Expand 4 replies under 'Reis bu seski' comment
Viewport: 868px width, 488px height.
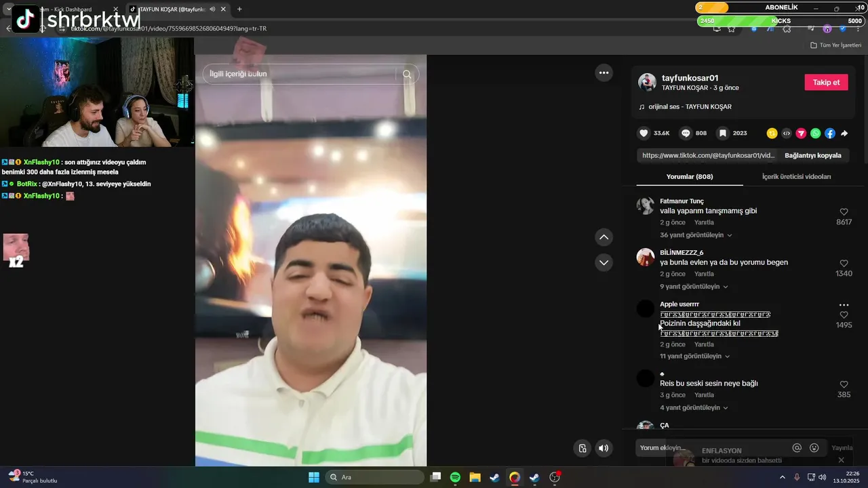point(694,408)
